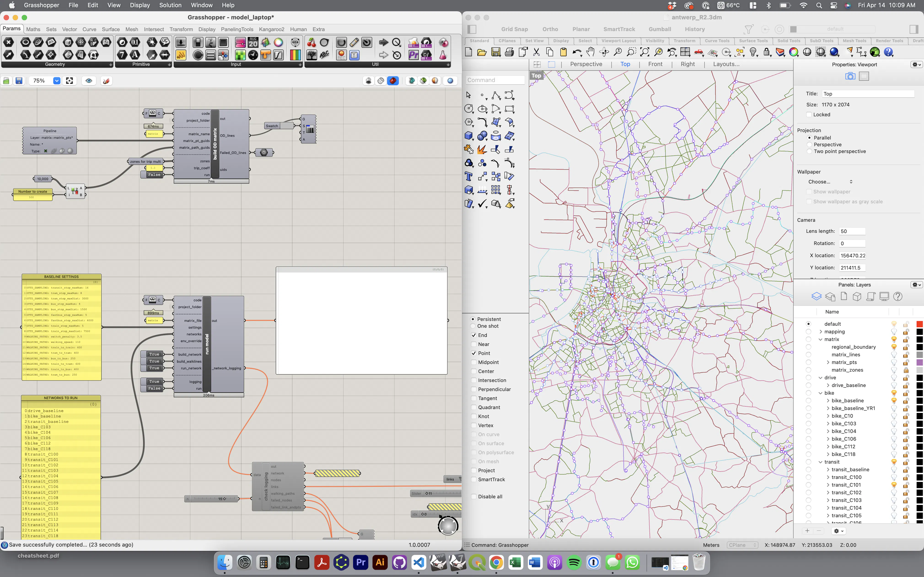
Task: Collapse the bike layer group
Action: pyautogui.click(x=821, y=393)
